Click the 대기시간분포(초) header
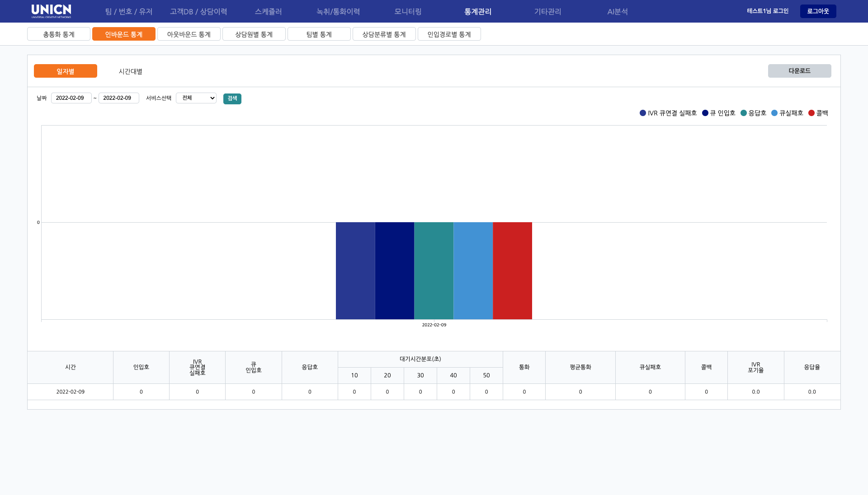Screen dimensions: 868x495 point(420,359)
